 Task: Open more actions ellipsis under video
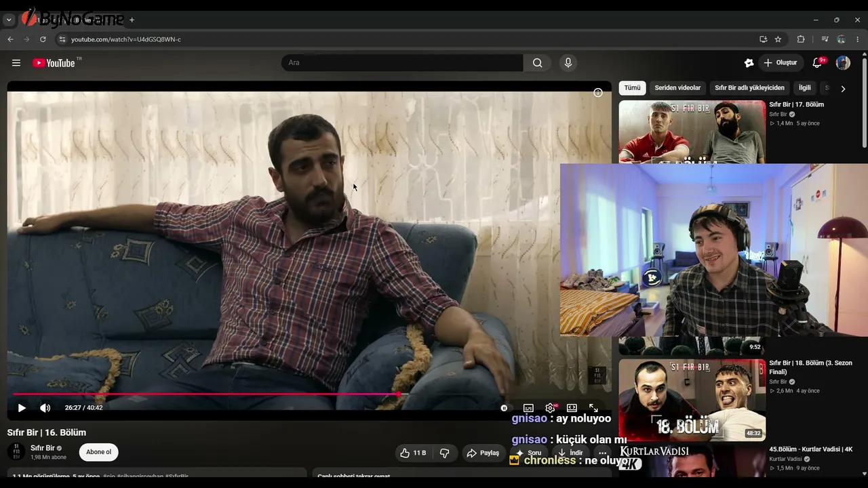coord(602,453)
